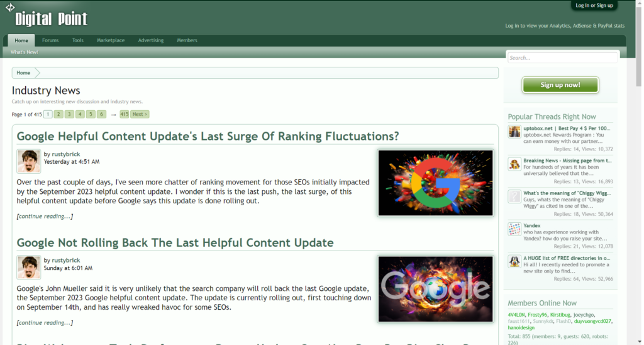Viewport: 644px width, 345px height.
Task: Select page 1 in pagination
Action: pyautogui.click(x=48, y=115)
